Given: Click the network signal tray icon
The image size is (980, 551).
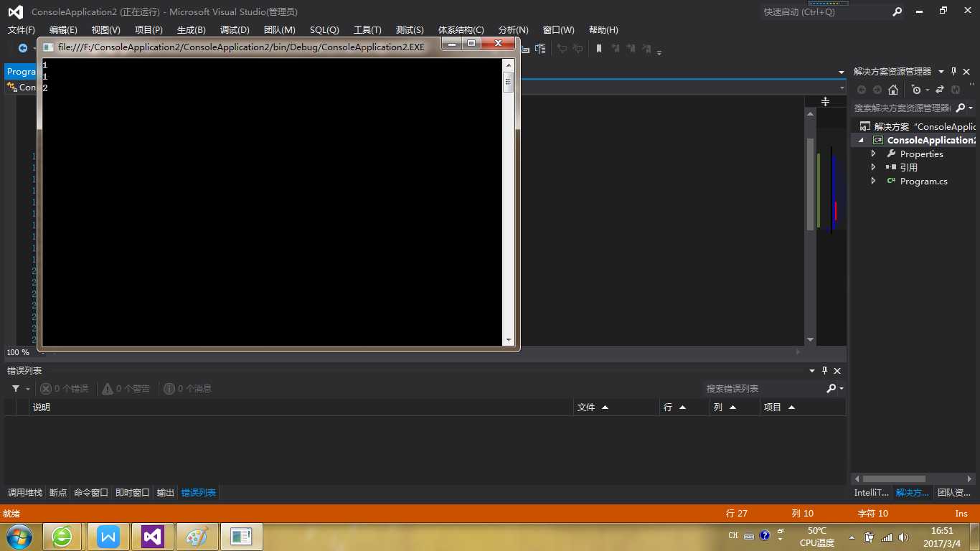Looking at the screenshot, I should pos(886,537).
